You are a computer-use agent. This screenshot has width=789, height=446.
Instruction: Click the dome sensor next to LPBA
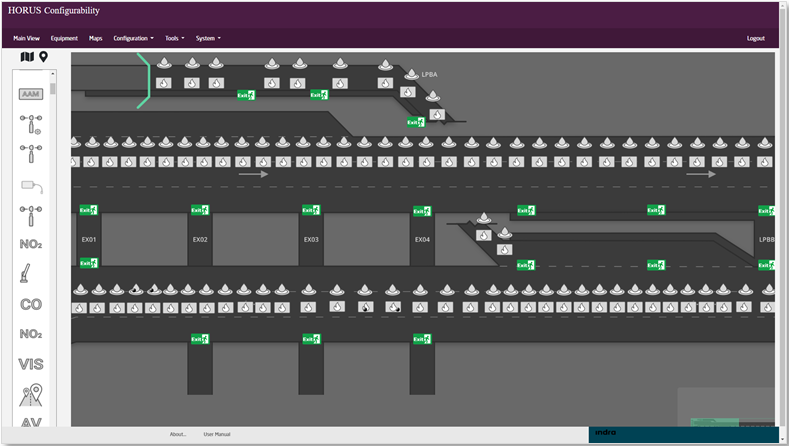(x=412, y=75)
